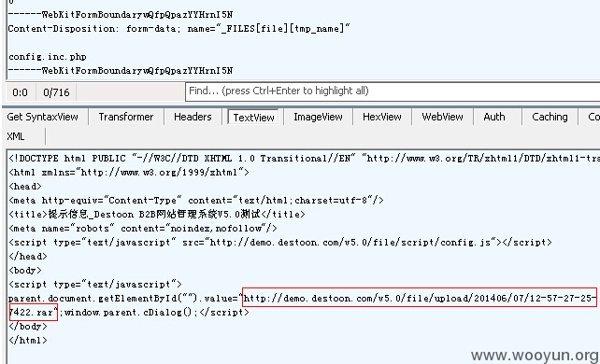This screenshot has height=364, width=600.
Task: Click the DOCTYPE declaration line
Action: pos(305,158)
